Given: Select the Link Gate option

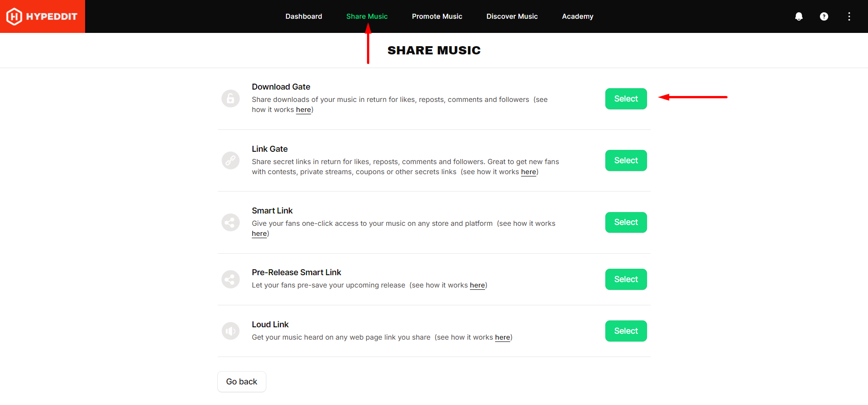Looking at the screenshot, I should coord(626,160).
